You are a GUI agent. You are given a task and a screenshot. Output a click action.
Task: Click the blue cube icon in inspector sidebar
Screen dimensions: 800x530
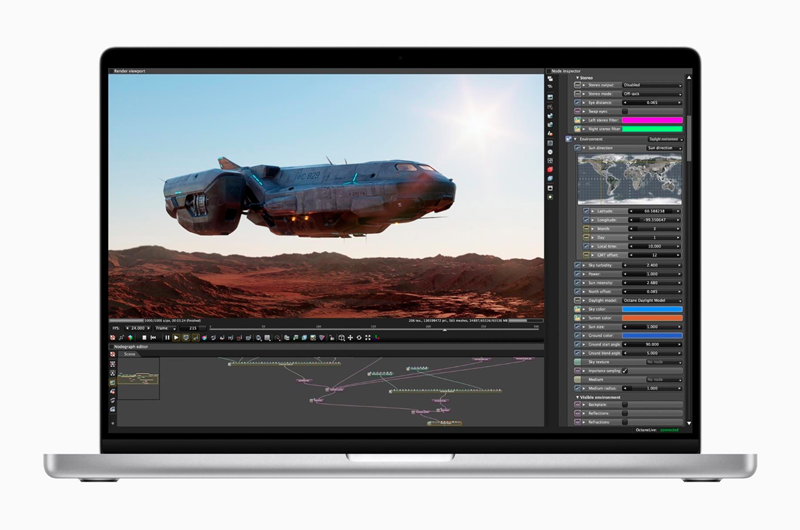pos(550,178)
